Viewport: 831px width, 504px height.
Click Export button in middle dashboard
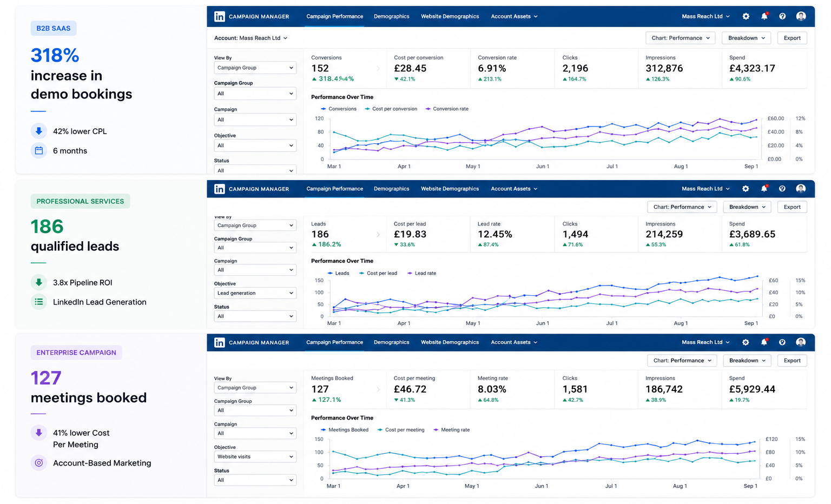(x=792, y=207)
